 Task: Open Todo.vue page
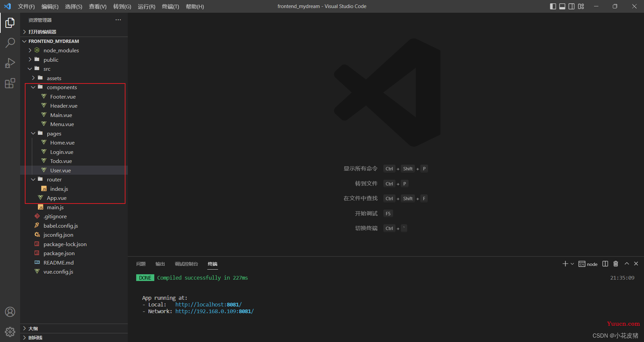point(74,161)
